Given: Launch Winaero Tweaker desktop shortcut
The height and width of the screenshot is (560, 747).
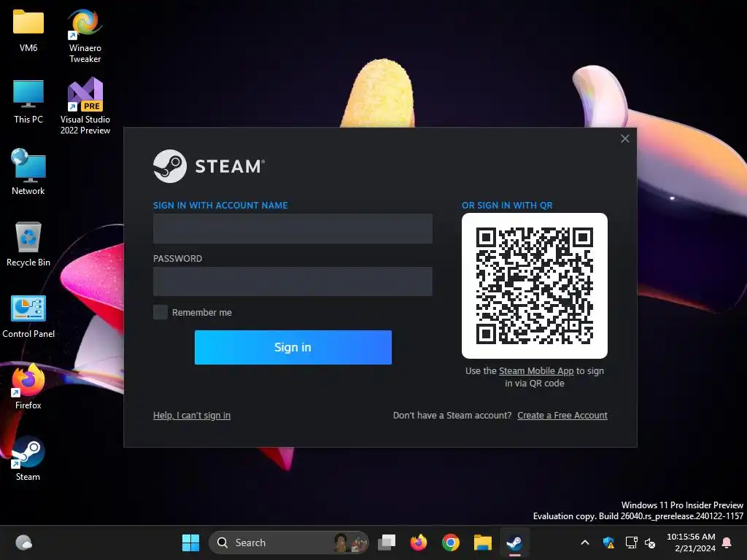Looking at the screenshot, I should click(85, 36).
